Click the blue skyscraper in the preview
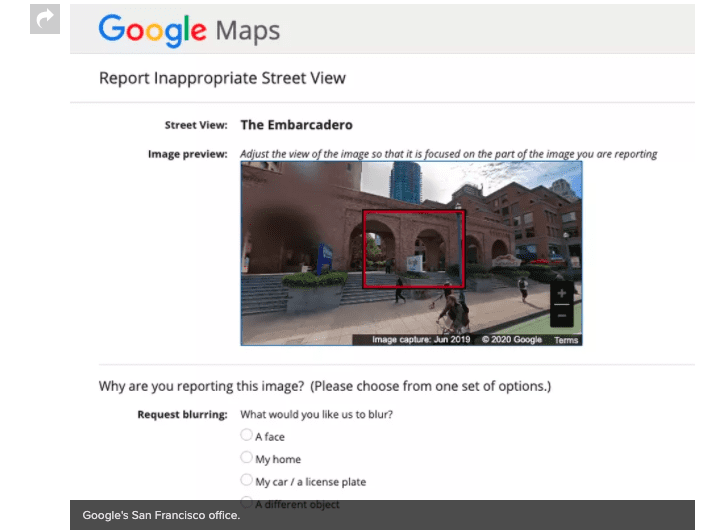The height and width of the screenshot is (531, 725). [407, 181]
